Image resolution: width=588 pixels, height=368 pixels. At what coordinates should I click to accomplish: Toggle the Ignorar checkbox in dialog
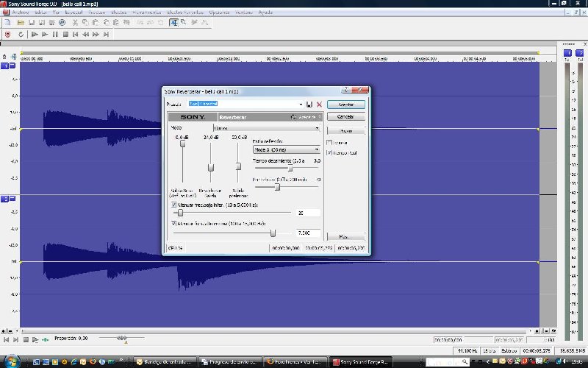329,143
